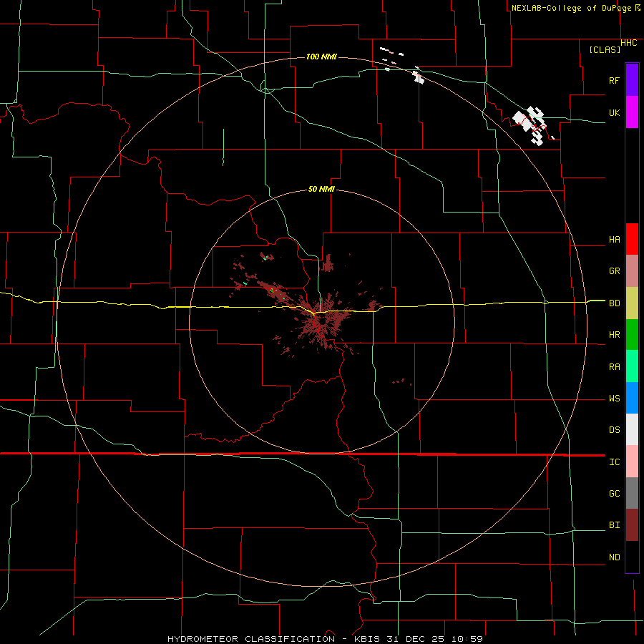Click the ND black legend swatch
Image resolution: width=644 pixels, height=644 pixels.
pos(632,557)
